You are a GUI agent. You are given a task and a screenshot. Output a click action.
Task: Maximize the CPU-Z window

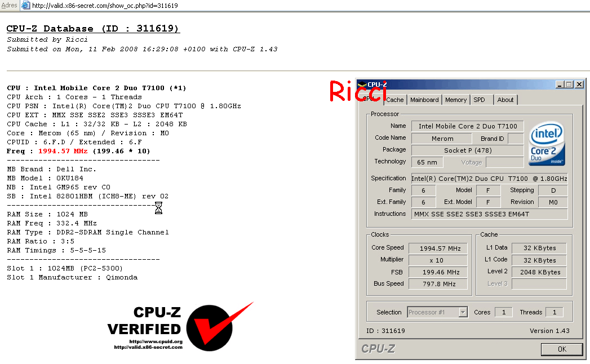[x=569, y=85]
